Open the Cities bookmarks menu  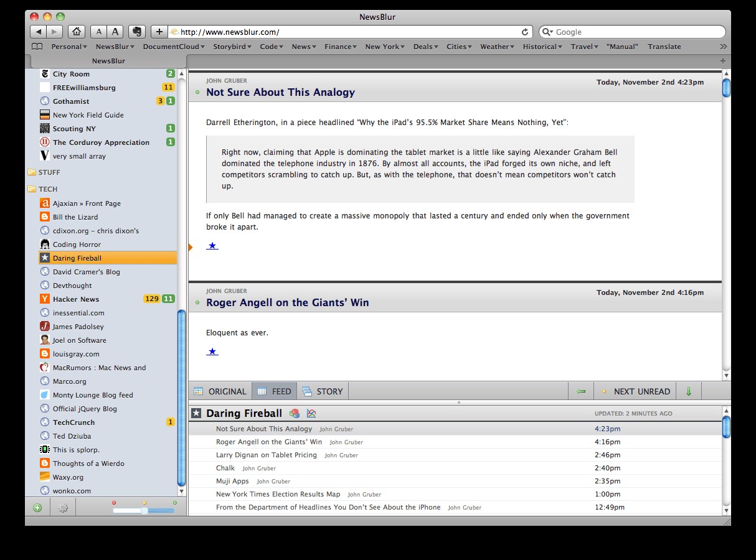pos(459,47)
